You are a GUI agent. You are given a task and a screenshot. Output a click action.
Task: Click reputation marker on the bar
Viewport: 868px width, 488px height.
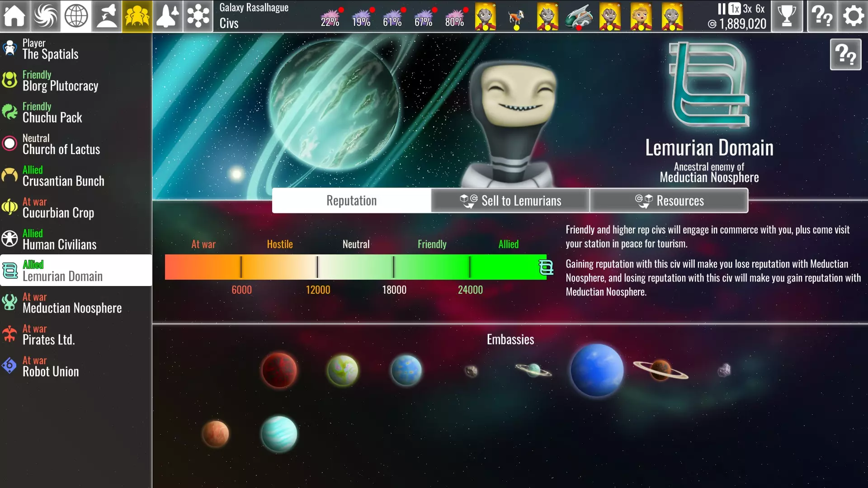point(546,267)
